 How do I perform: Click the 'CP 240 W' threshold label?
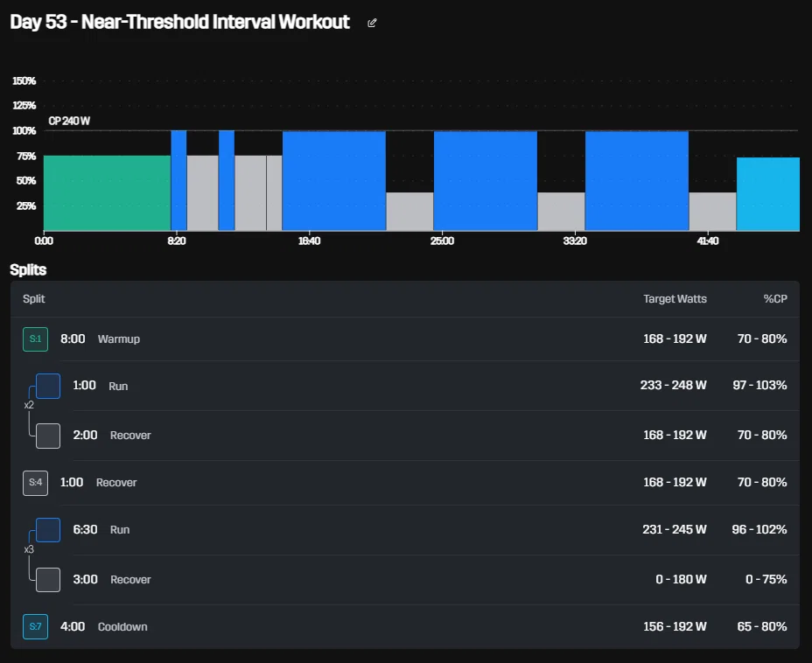click(69, 121)
